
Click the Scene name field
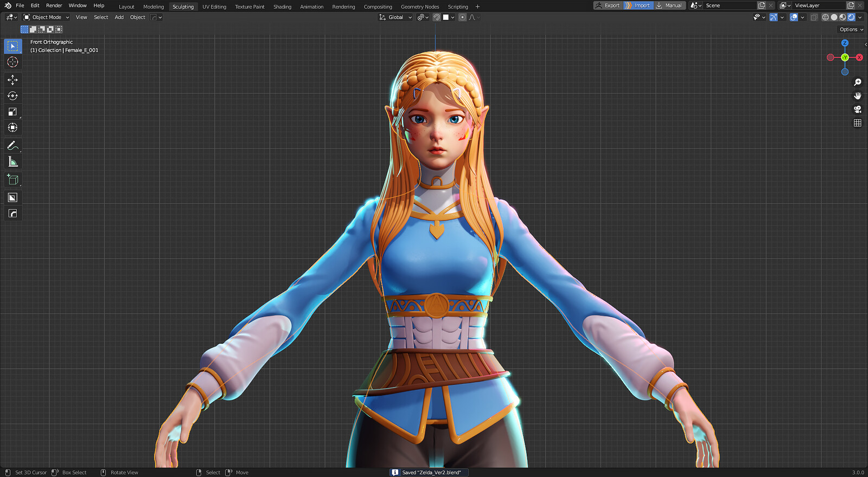[730, 5]
